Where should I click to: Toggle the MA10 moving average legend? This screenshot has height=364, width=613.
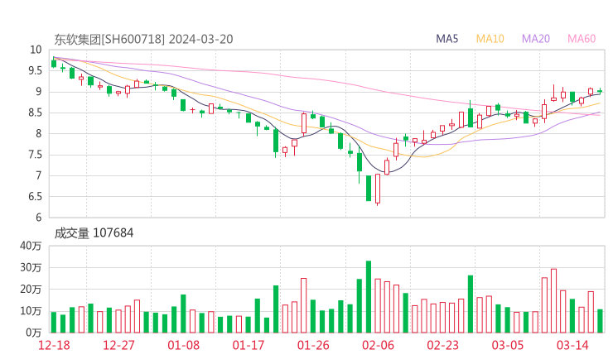[x=490, y=39]
